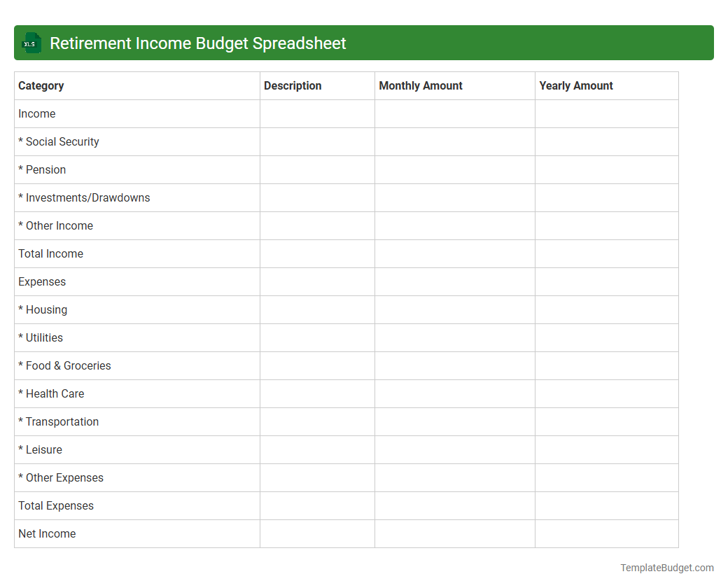
Task: Select the Net Income row label
Action: coord(47,533)
